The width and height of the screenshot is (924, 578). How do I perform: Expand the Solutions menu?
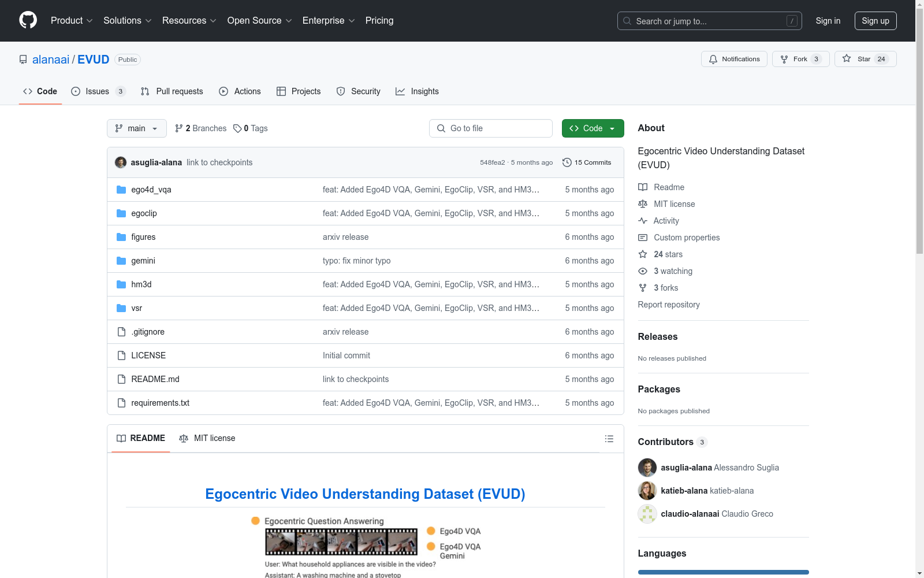pos(128,20)
